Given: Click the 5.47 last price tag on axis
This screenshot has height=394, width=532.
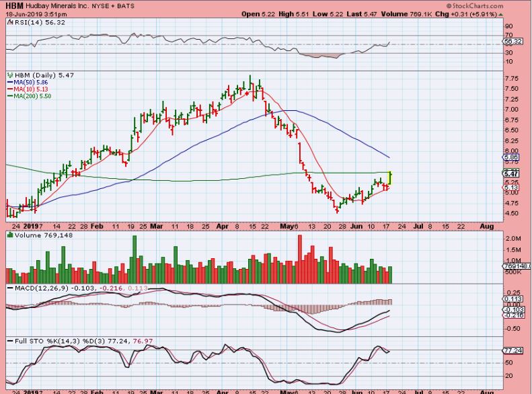Looking at the screenshot, I should (511, 174).
